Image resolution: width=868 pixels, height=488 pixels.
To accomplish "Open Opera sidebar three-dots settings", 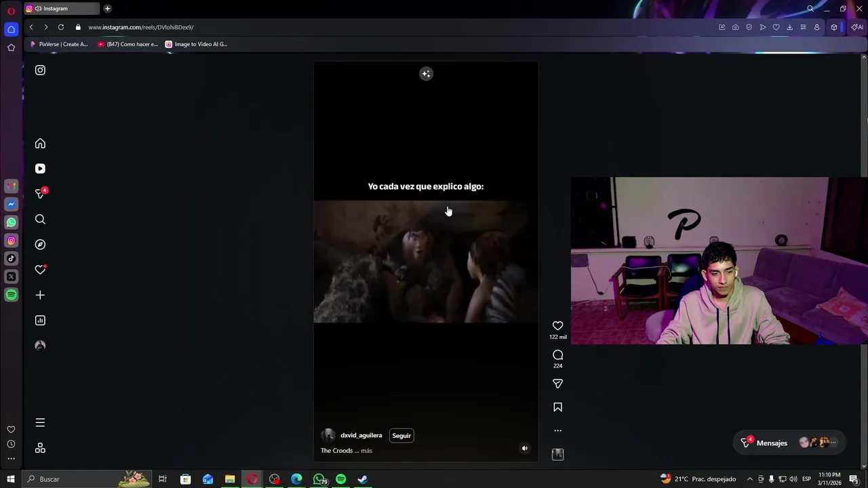I will 11,459.
